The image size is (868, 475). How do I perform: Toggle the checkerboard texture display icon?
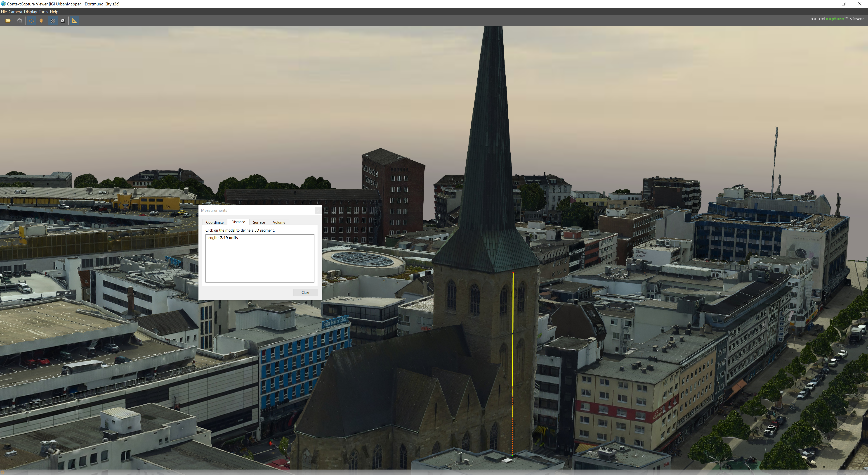(x=53, y=21)
